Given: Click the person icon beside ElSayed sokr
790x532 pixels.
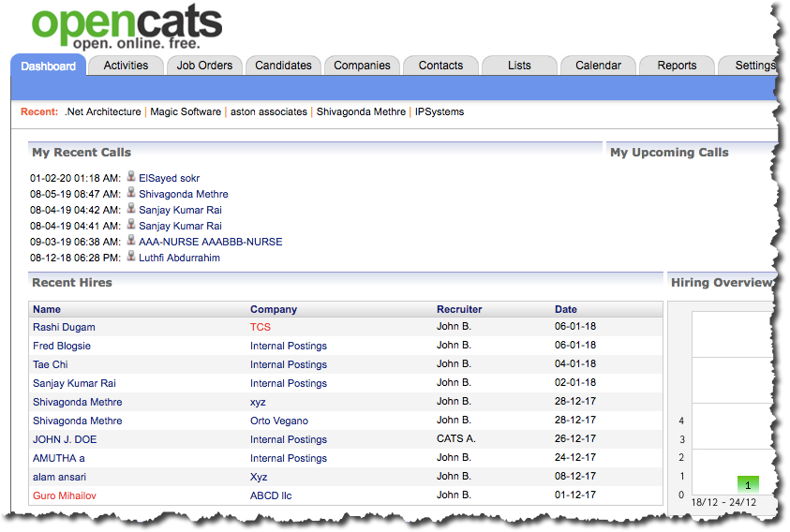Looking at the screenshot, I should (x=131, y=177).
